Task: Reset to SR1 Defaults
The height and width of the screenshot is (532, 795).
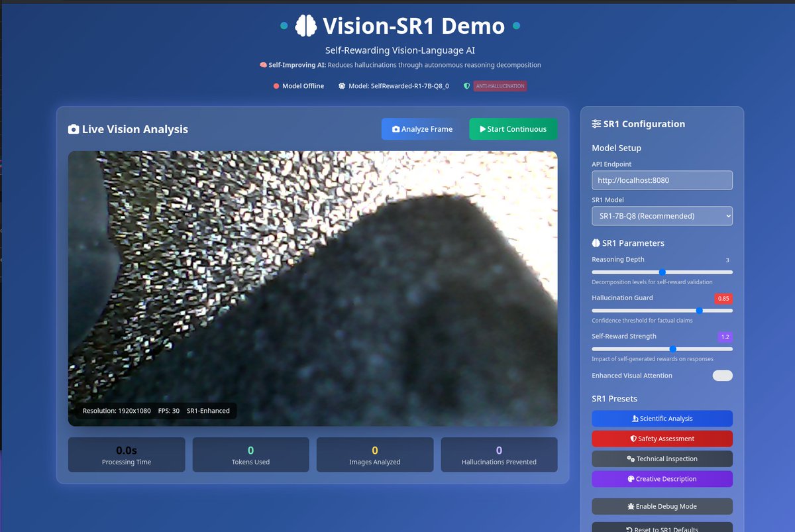Action: click(662, 527)
